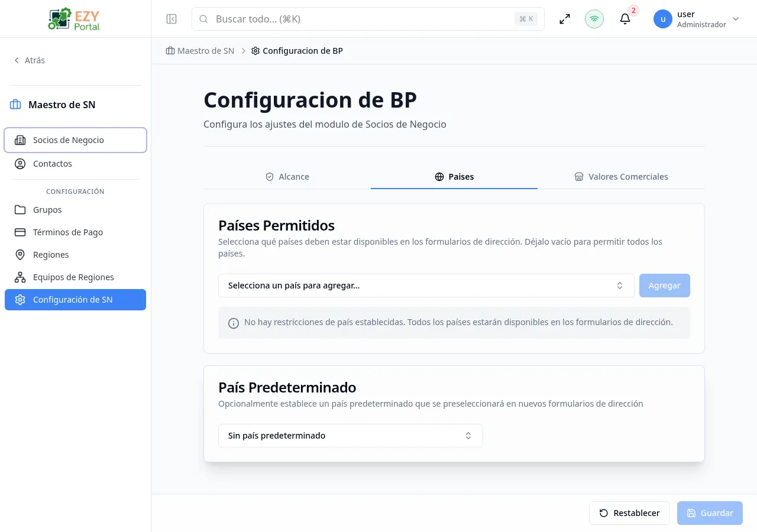Open Socios de Negocio in sidebar
This screenshot has height=532, width=757.
pos(76,140)
